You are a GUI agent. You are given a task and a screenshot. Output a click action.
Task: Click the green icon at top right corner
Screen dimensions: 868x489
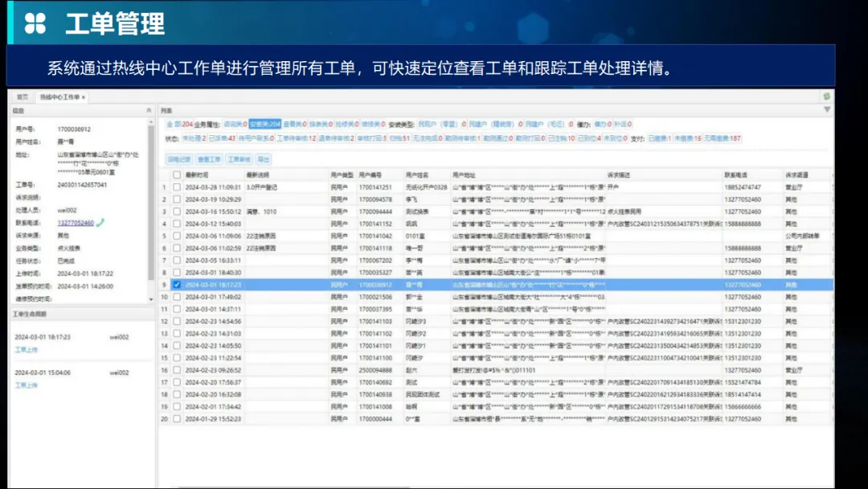[x=826, y=97]
